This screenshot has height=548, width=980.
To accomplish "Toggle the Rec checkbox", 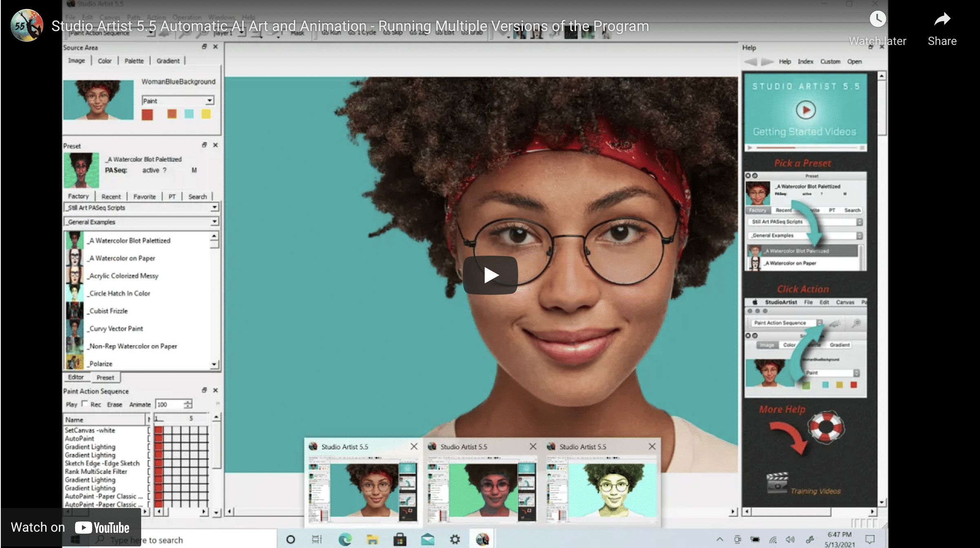I will click(84, 403).
